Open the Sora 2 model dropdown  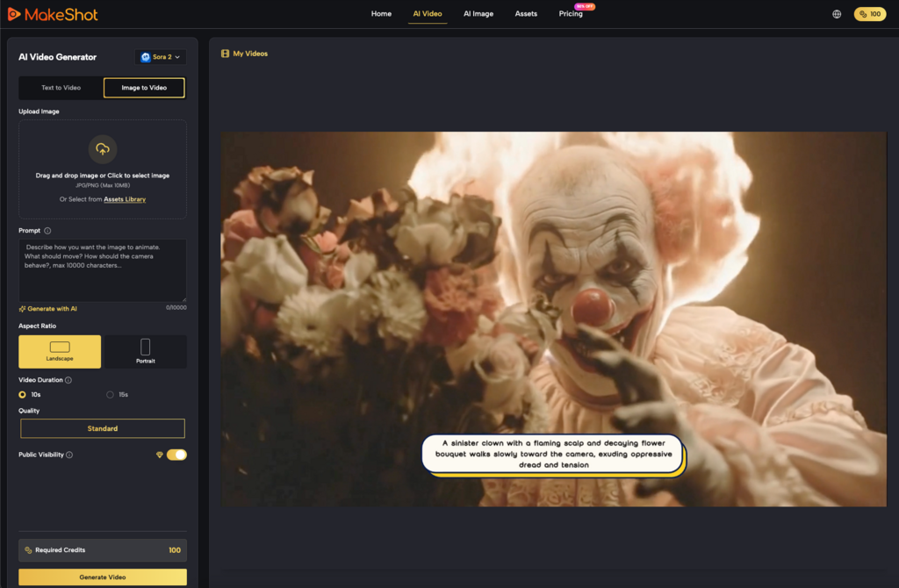coord(161,57)
